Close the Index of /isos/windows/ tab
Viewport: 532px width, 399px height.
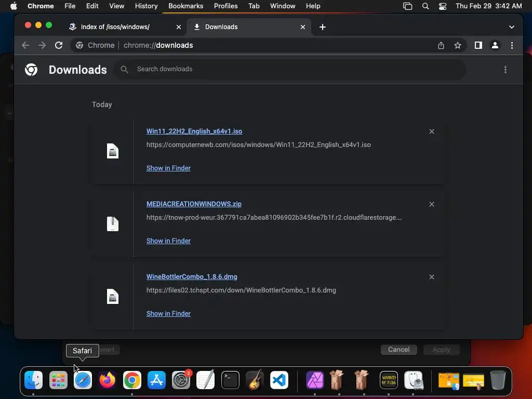coord(179,27)
